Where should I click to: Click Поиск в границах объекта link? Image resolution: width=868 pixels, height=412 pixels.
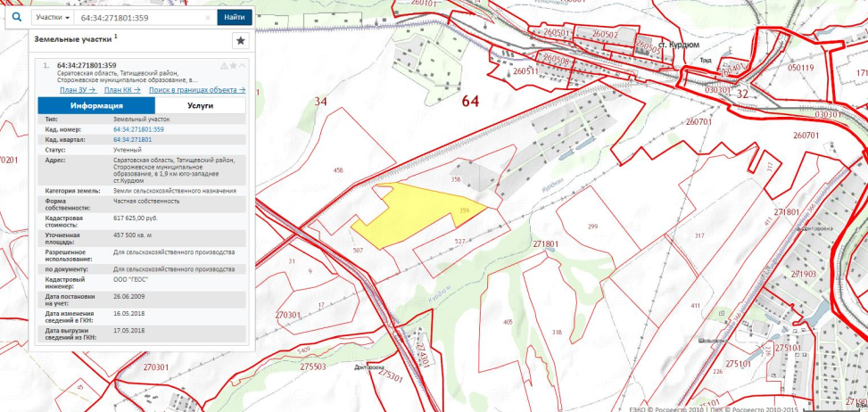(x=198, y=90)
